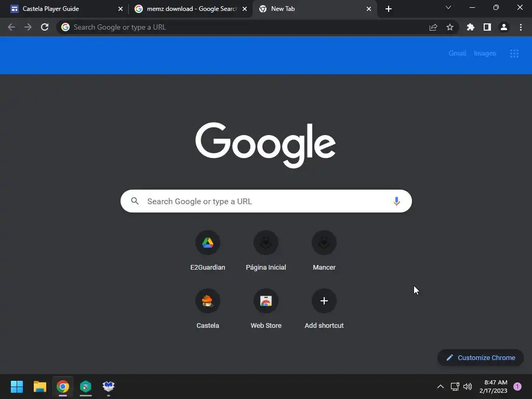Switch to the Castela Player Guide tab
532x399 pixels.
point(64,9)
